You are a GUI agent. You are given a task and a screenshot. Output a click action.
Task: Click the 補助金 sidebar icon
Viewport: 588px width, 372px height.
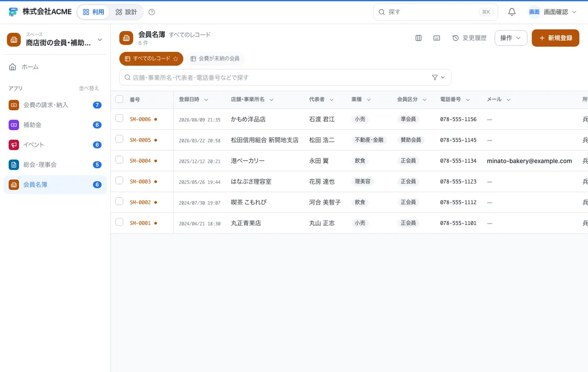(14, 125)
